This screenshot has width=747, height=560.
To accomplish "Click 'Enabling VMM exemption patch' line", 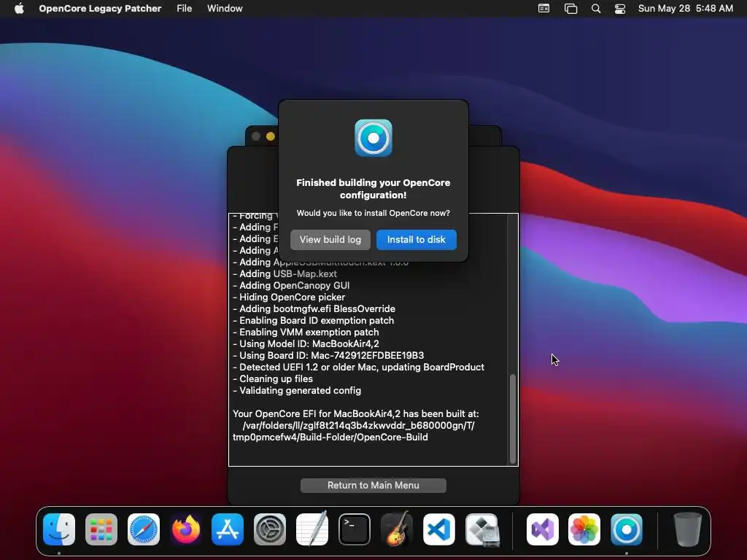I will [306, 332].
